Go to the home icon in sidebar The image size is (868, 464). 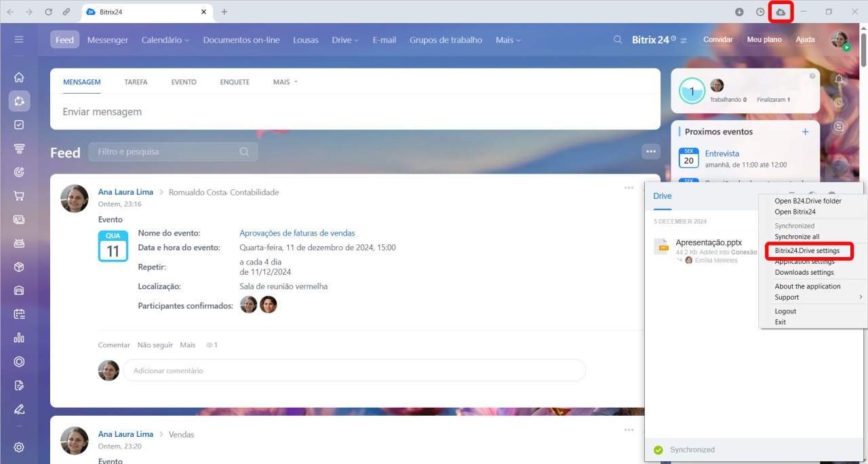point(19,77)
